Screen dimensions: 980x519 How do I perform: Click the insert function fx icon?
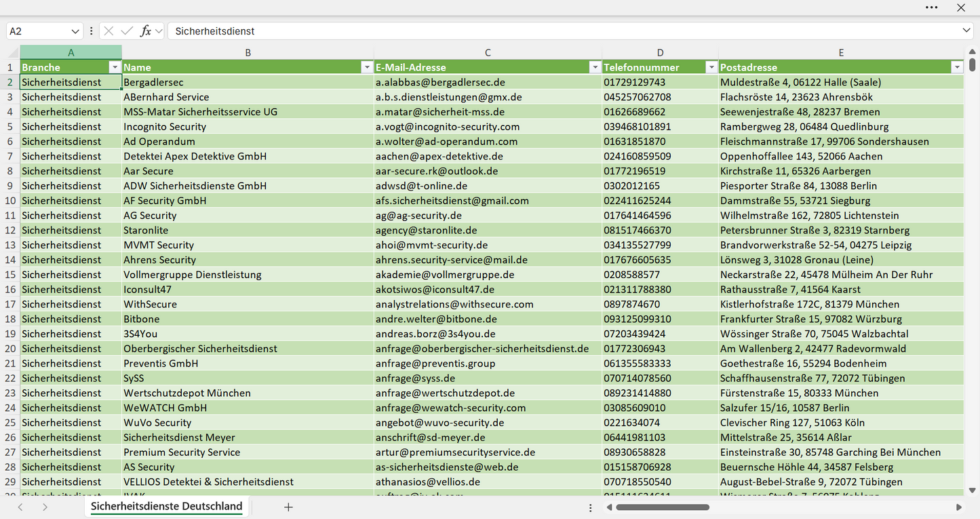(145, 31)
